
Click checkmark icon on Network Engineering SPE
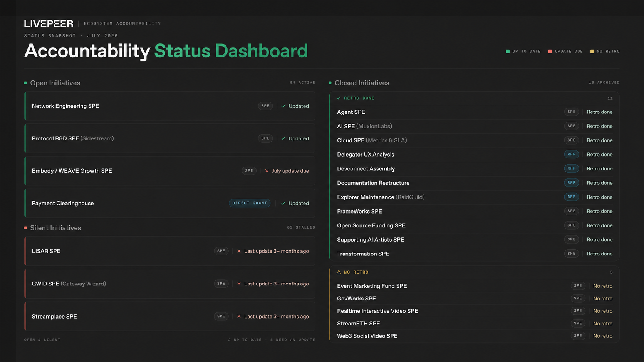(x=283, y=106)
